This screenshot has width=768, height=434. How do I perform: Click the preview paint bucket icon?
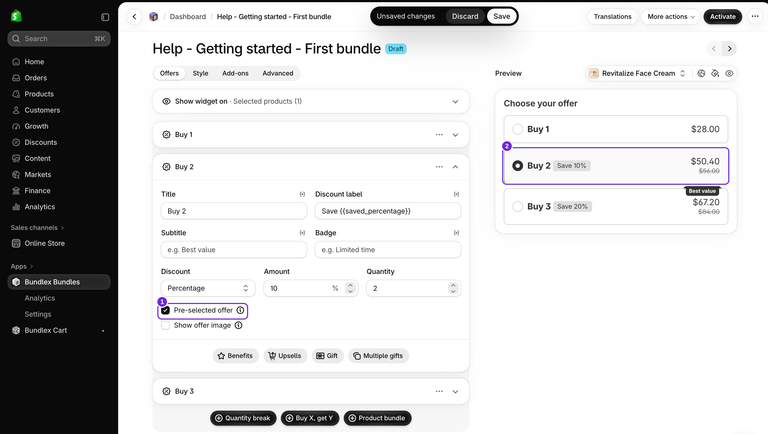point(715,73)
